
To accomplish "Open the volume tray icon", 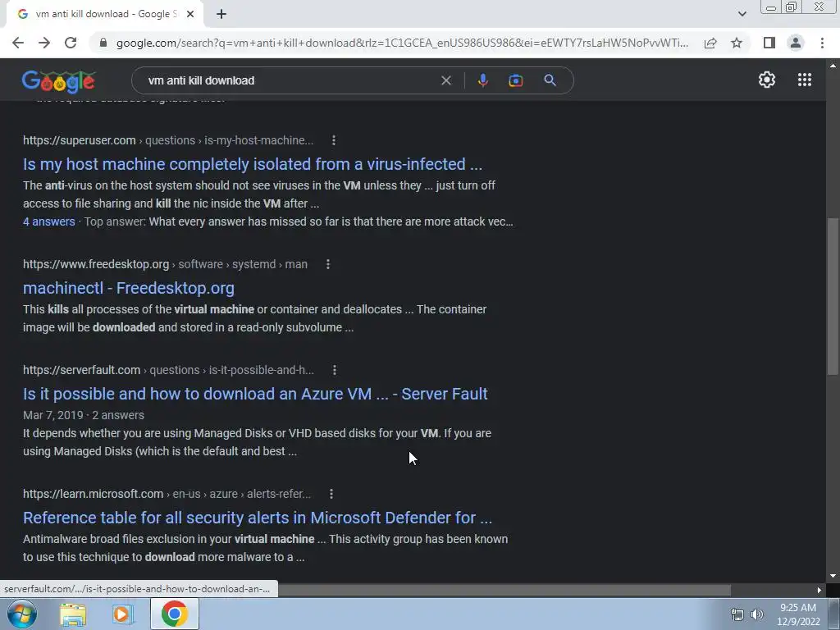I will click(x=756, y=614).
